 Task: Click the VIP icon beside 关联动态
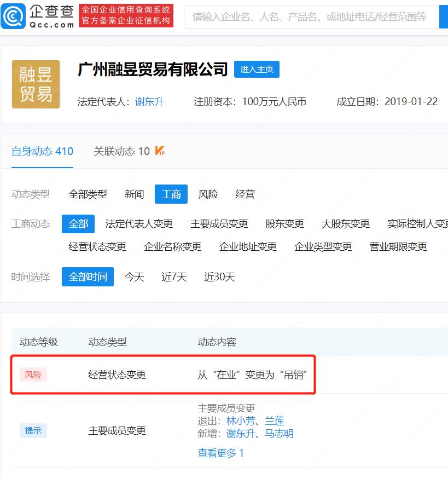(159, 151)
